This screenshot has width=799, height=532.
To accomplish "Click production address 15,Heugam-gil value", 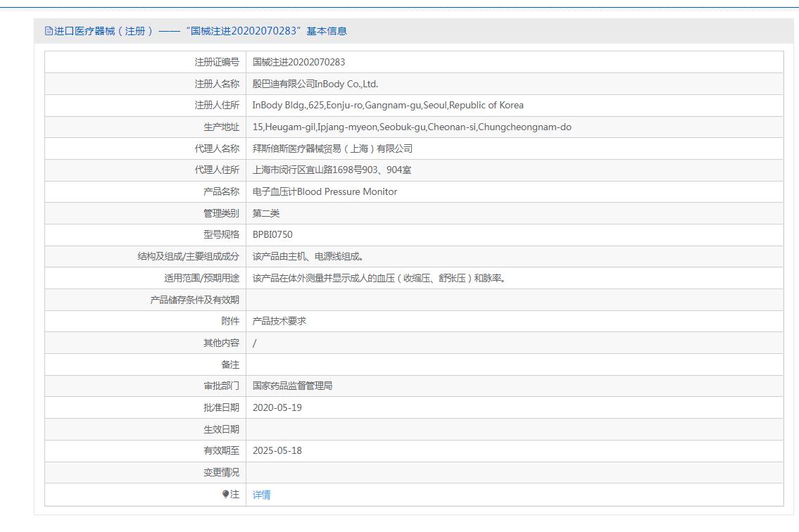I will 412,127.
